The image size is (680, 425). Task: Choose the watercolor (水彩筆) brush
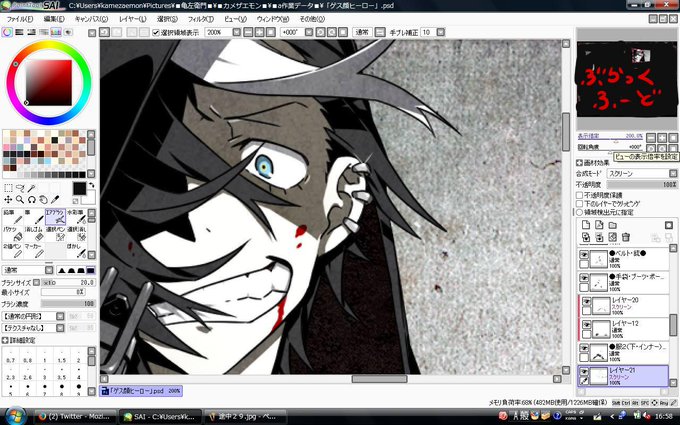[77, 217]
